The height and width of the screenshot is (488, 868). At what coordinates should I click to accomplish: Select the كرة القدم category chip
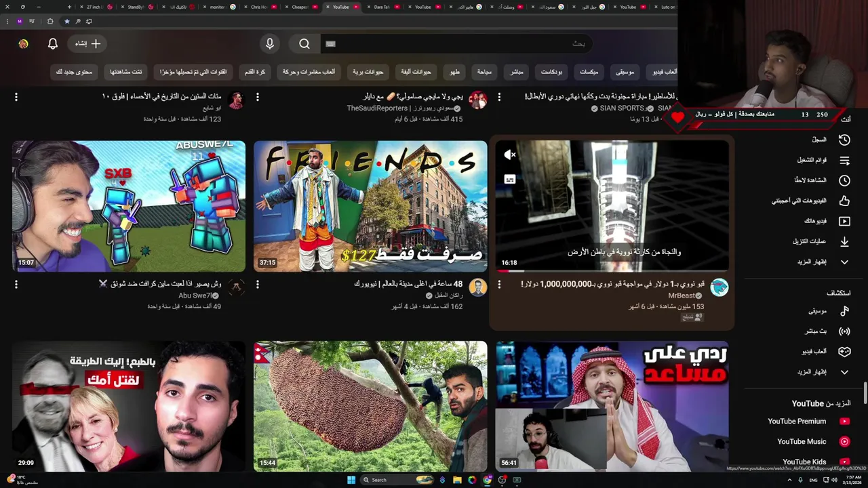coord(255,71)
